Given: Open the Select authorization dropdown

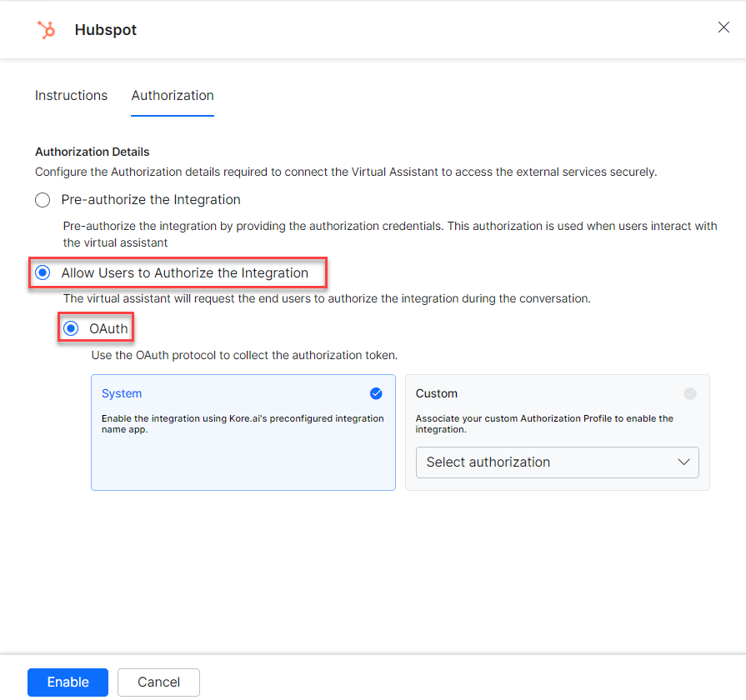Looking at the screenshot, I should tap(557, 462).
